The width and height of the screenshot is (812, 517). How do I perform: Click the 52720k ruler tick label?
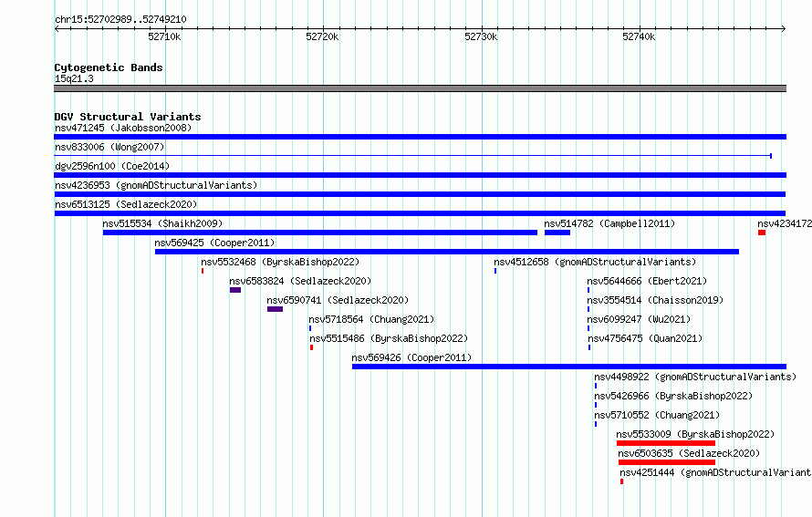pyautogui.click(x=322, y=36)
